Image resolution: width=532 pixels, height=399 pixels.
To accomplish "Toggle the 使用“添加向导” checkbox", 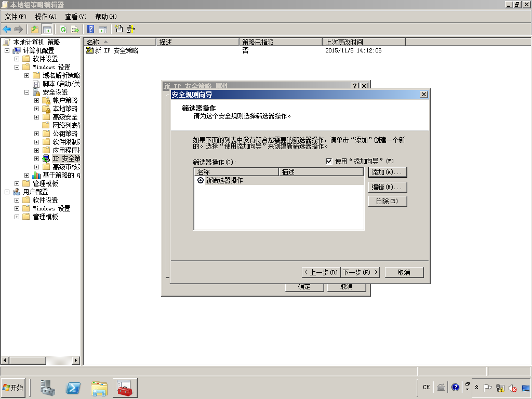I will [329, 161].
